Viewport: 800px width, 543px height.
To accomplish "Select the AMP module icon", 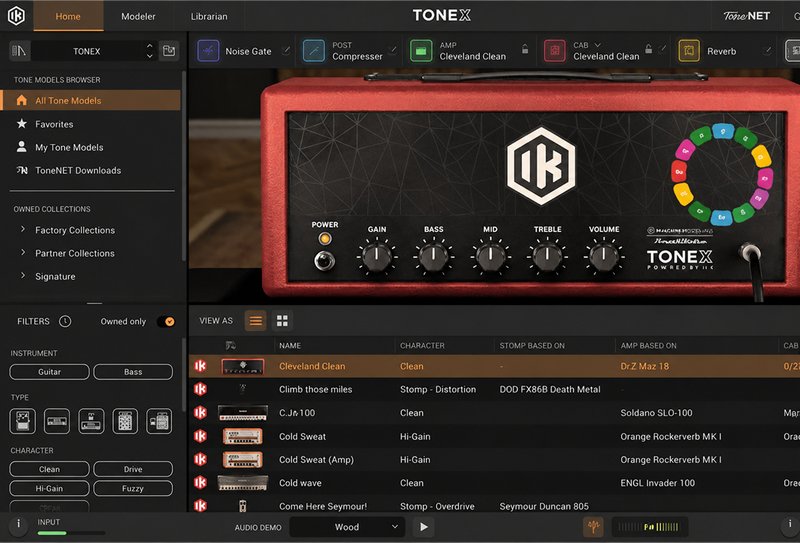I will click(421, 51).
